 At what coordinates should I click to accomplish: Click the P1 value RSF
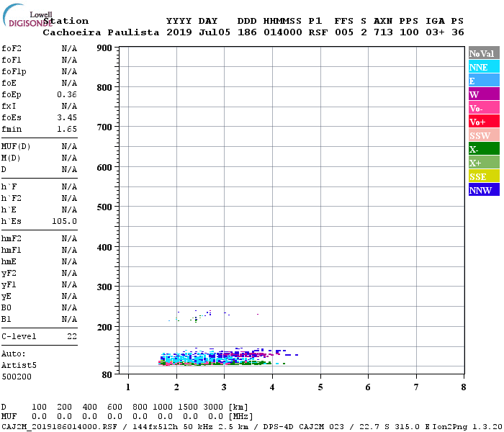point(318,32)
